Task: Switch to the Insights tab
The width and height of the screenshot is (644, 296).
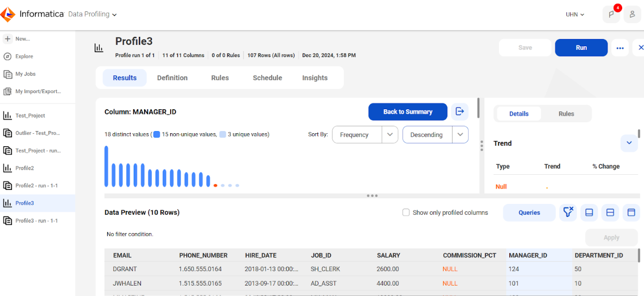Action: click(315, 78)
